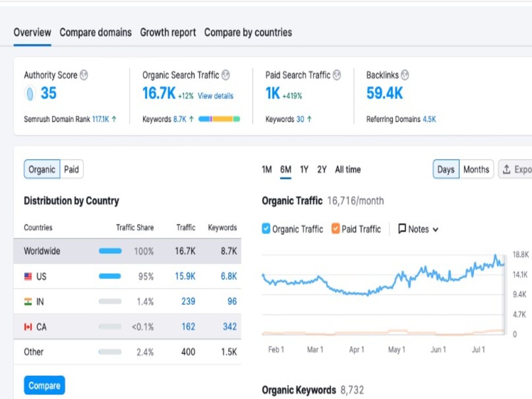The image size is (532, 399).
Task: Open the View details link
Action: point(215,96)
